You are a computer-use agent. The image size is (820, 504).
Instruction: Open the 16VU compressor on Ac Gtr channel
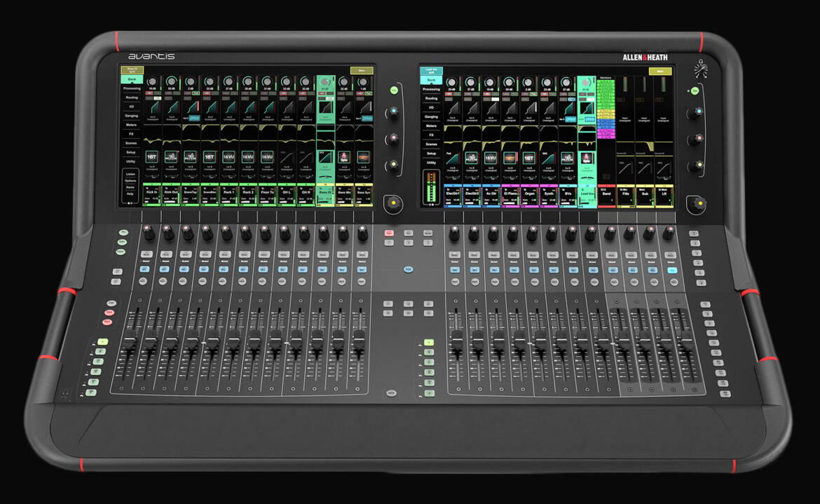[x=491, y=158]
